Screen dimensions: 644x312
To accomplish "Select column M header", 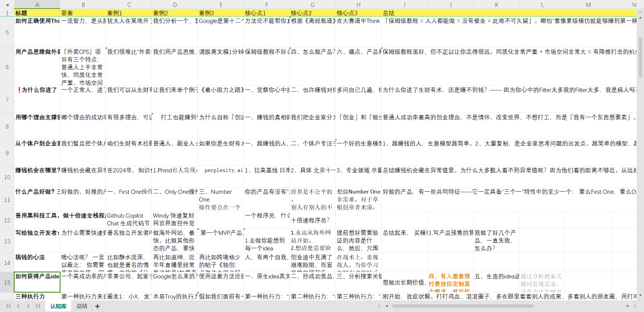I will pyautogui.click(x=588, y=5).
